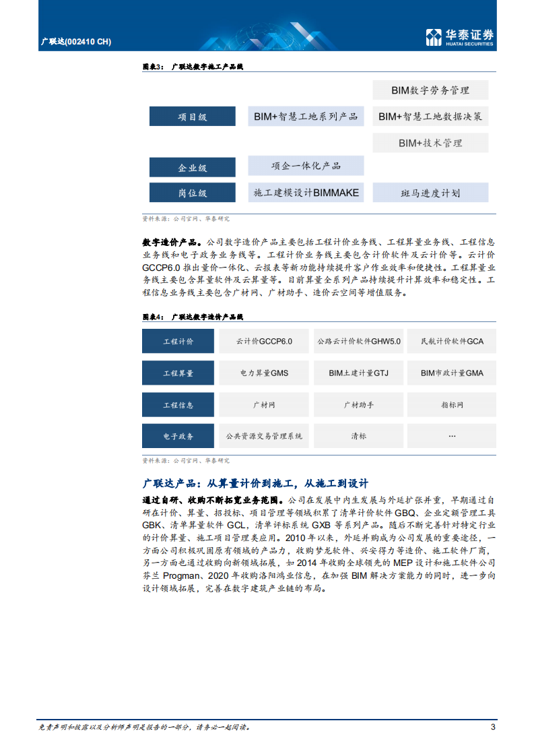Image resolution: width=534 pixels, height=756 pixels.
Task: Select the 企业级 box
Action: coord(193,167)
